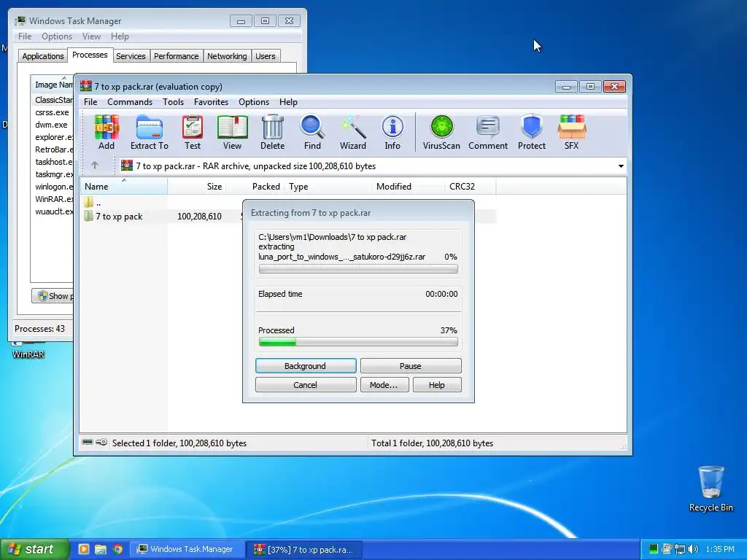Switch to Networking tab in Task Manager

[227, 56]
